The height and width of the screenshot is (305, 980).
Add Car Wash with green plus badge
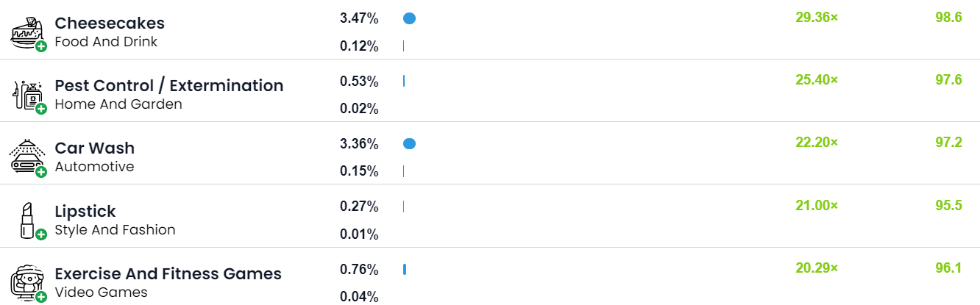tap(41, 172)
